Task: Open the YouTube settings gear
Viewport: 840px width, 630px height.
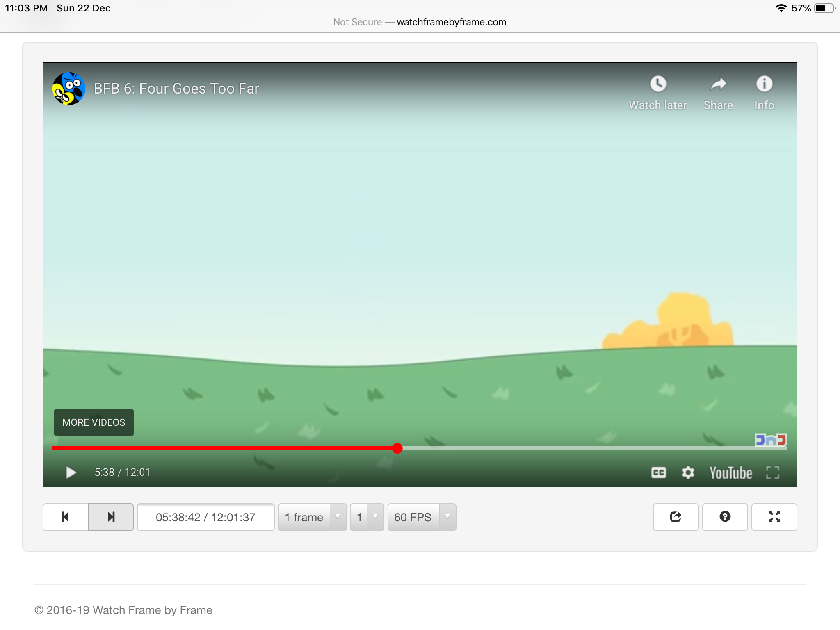Action: point(688,472)
